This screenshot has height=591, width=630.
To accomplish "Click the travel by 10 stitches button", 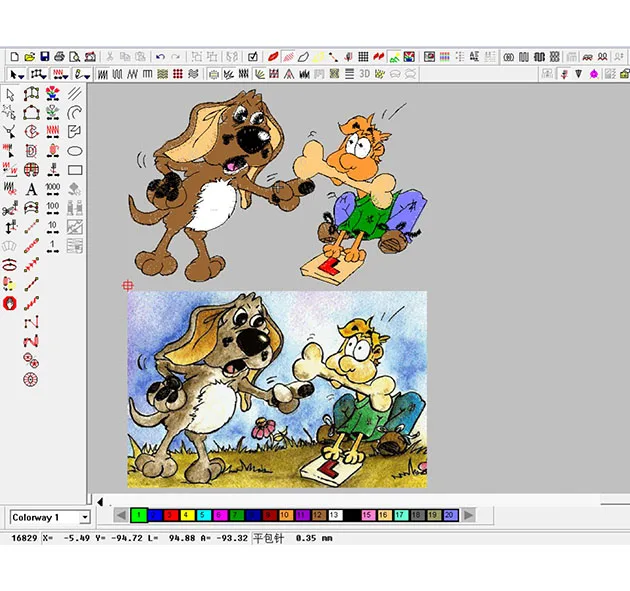I will (x=53, y=227).
